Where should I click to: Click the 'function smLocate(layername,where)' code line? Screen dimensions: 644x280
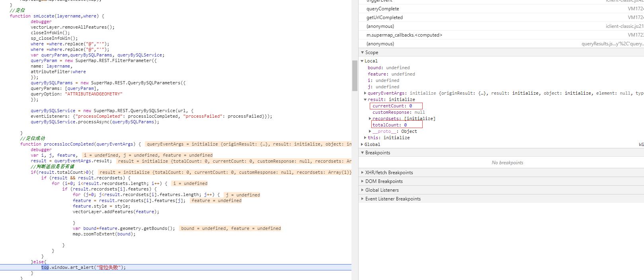coord(57,16)
